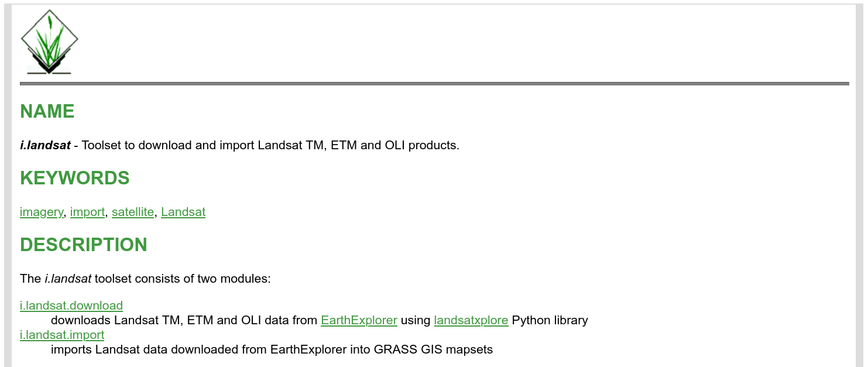Viewport: 868px width, 367px height.
Task: Open the imagery keyword link
Action: (42, 212)
